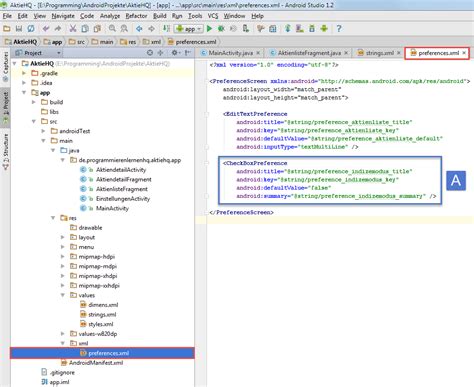Switch to the AktienlisteFragment.java tab
This screenshot has width=474, height=387.
(309, 53)
